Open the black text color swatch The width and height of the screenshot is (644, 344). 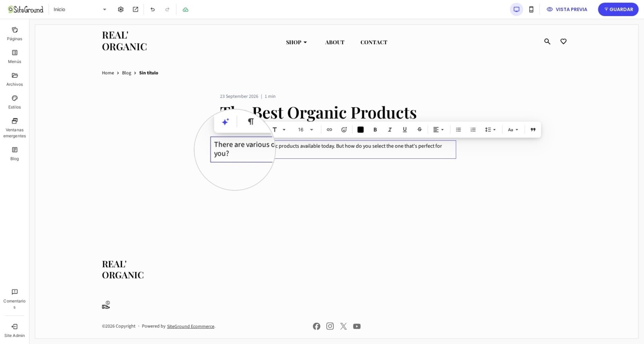coord(360,130)
